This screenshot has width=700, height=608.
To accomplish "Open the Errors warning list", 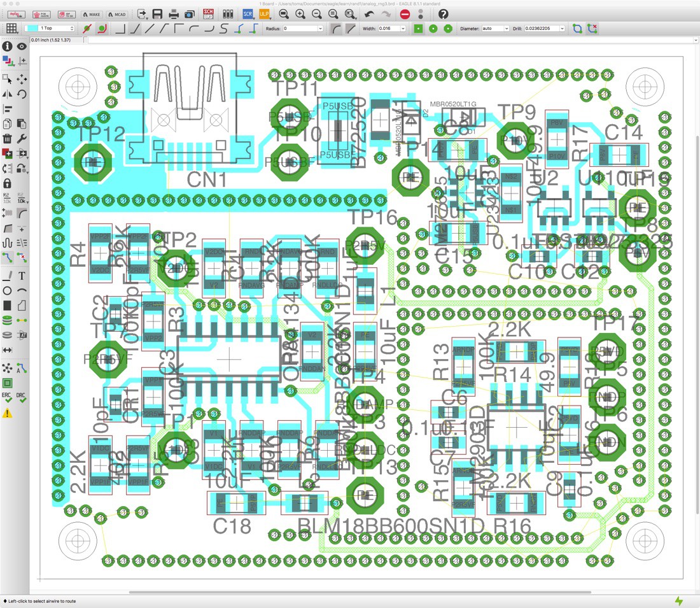I will click(7, 413).
